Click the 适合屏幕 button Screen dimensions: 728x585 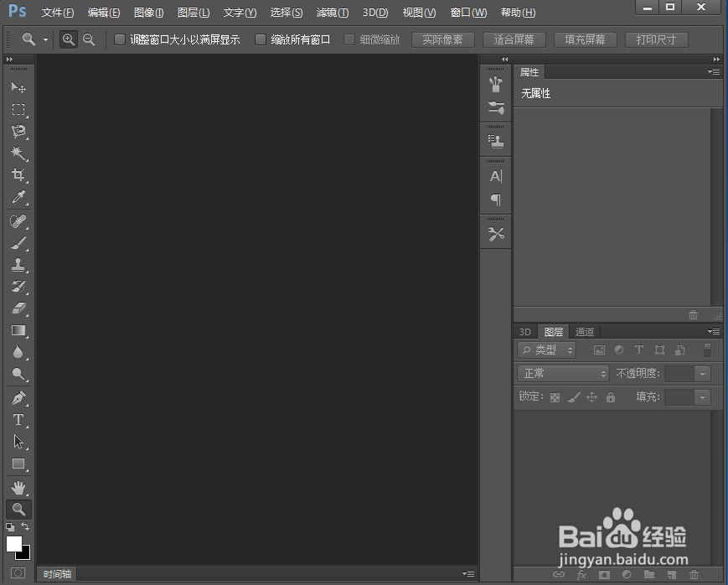coord(514,39)
